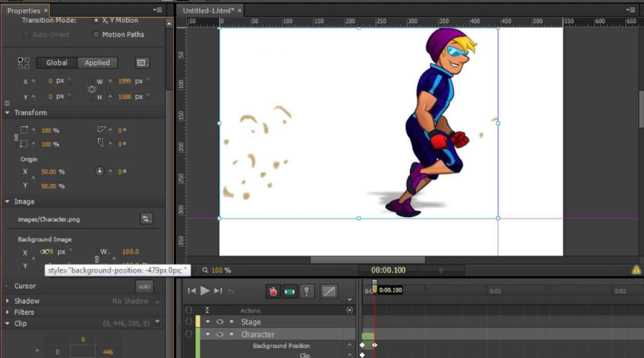Toggle lock dot of Stage layer
644x358 pixels.
pos(232,321)
